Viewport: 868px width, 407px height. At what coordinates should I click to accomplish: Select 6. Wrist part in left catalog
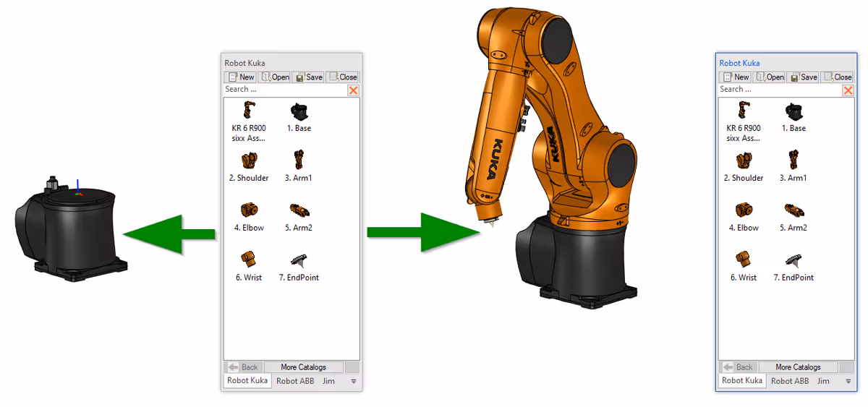click(248, 267)
